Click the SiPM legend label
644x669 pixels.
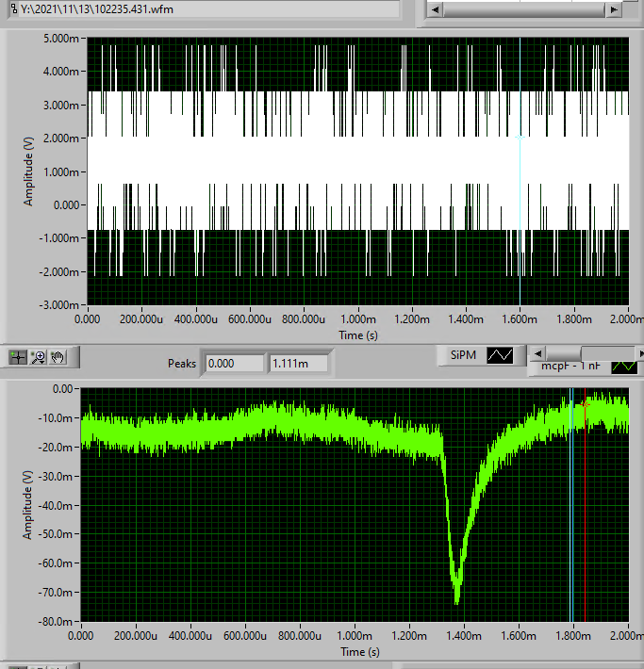click(x=465, y=355)
